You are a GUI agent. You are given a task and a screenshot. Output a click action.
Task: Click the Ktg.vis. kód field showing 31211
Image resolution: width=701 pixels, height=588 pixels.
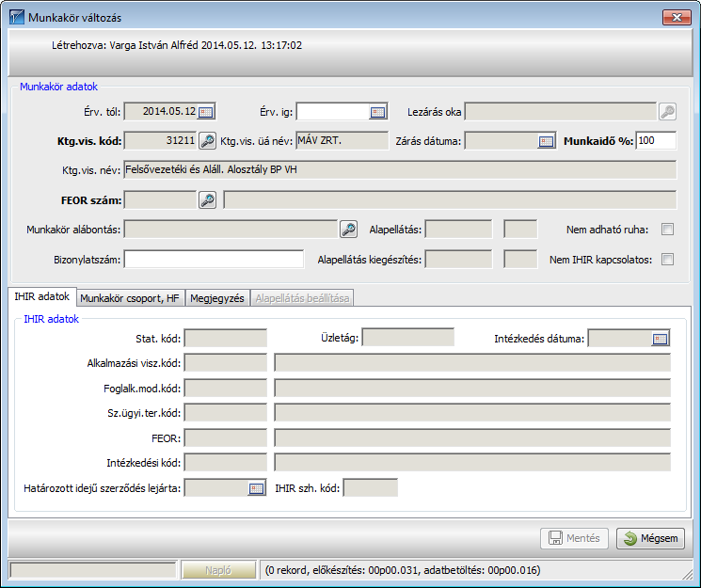[161, 141]
